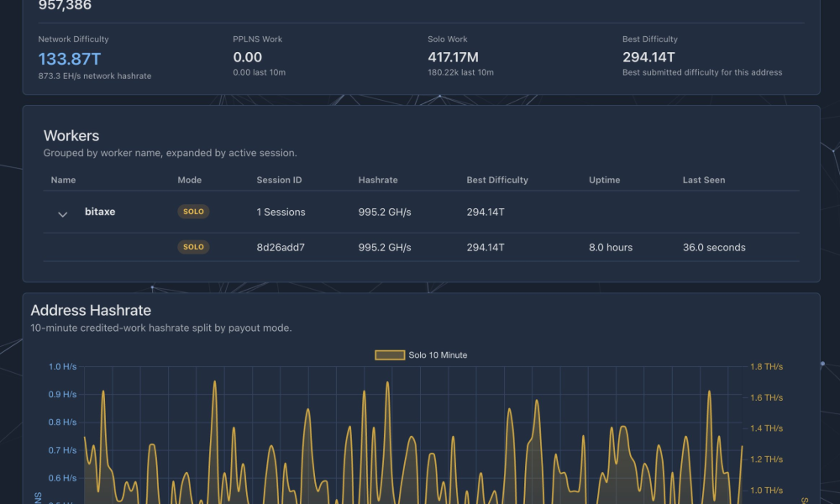Click the Solo 10 Minute legend label

(438, 355)
